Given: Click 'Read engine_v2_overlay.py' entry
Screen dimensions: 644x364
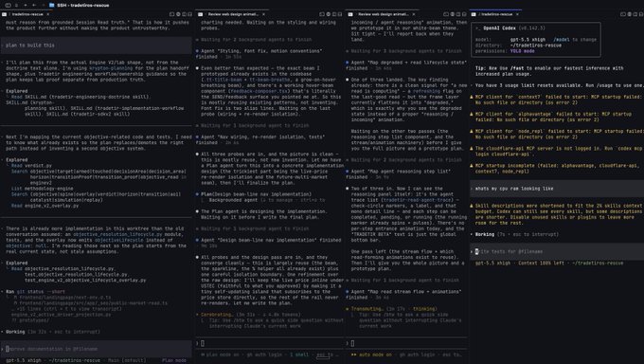Looking at the screenshot, I should 45,206.
